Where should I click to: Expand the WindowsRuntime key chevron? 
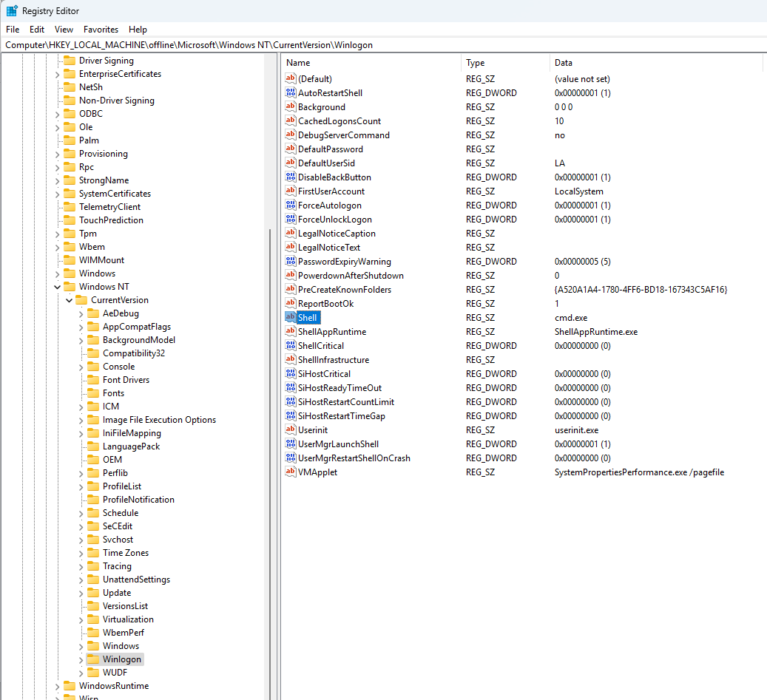click(57, 686)
